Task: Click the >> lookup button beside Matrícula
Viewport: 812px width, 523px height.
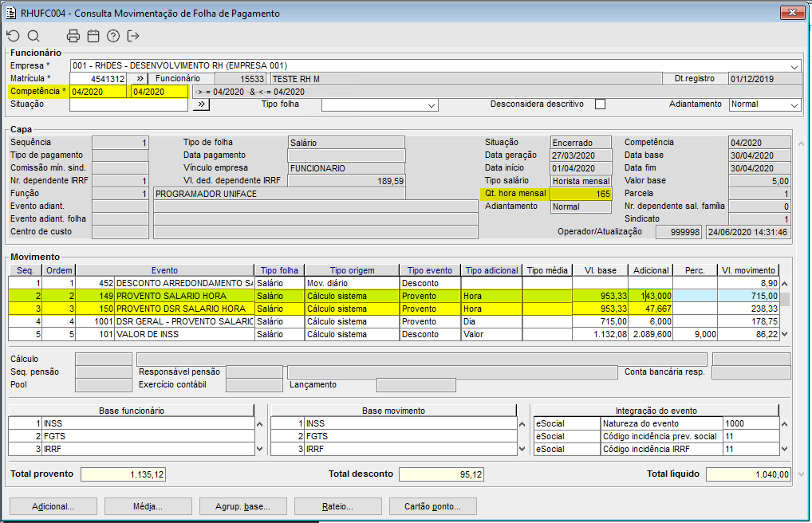Action: point(137,78)
